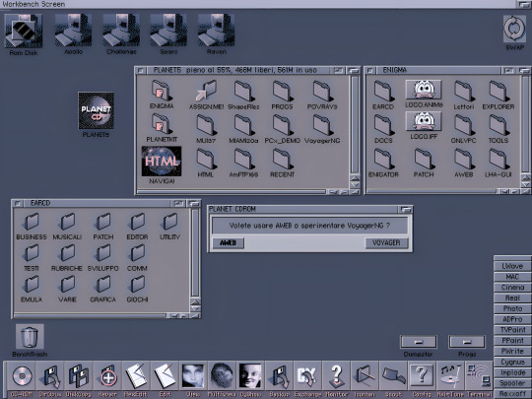Click the Workbench Screen title bar
532x399 pixels.
pos(258,4)
